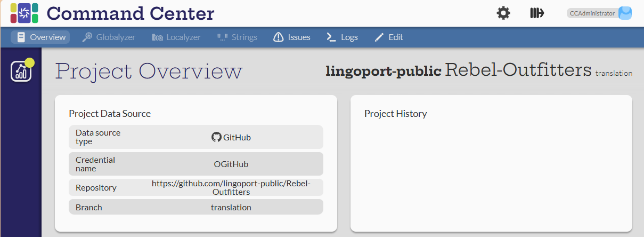Click the Rebel-Outfitters GitHub repository URL
The width and height of the screenshot is (644, 237).
(231, 187)
